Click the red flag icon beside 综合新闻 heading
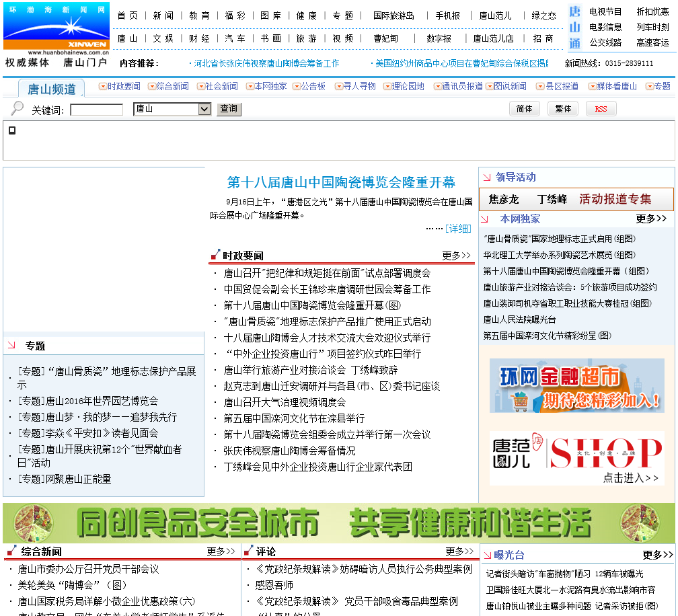678x616 pixels. 12,550
